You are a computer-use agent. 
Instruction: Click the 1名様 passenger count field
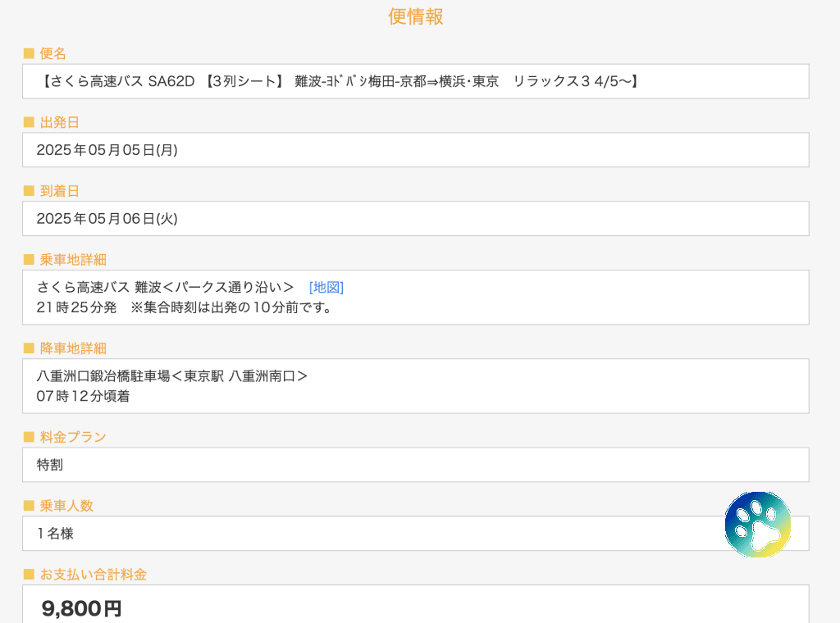tap(369, 534)
